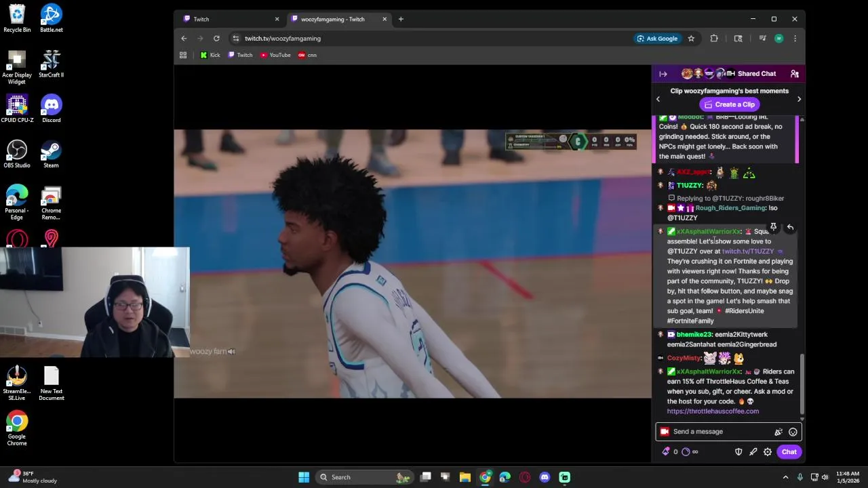Open the party popper celebration icon
Image resolution: width=868 pixels, height=488 pixels.
pos(778,432)
